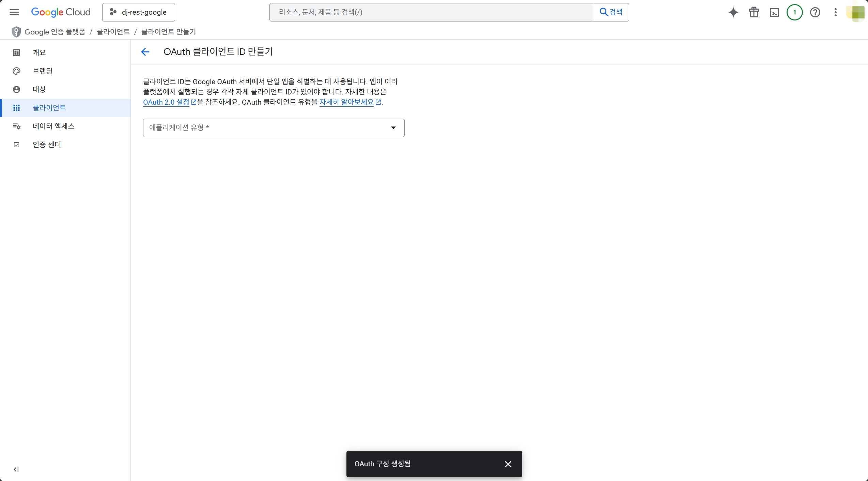Open the dj-rest-google project selector
868x481 pixels.
[x=138, y=12]
